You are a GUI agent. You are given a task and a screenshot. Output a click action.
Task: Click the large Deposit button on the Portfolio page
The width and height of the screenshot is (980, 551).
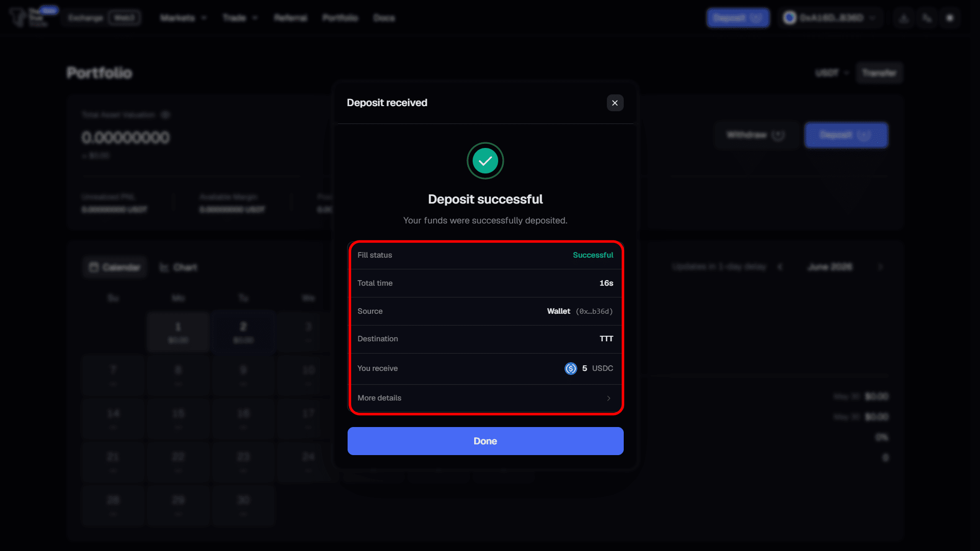(846, 135)
